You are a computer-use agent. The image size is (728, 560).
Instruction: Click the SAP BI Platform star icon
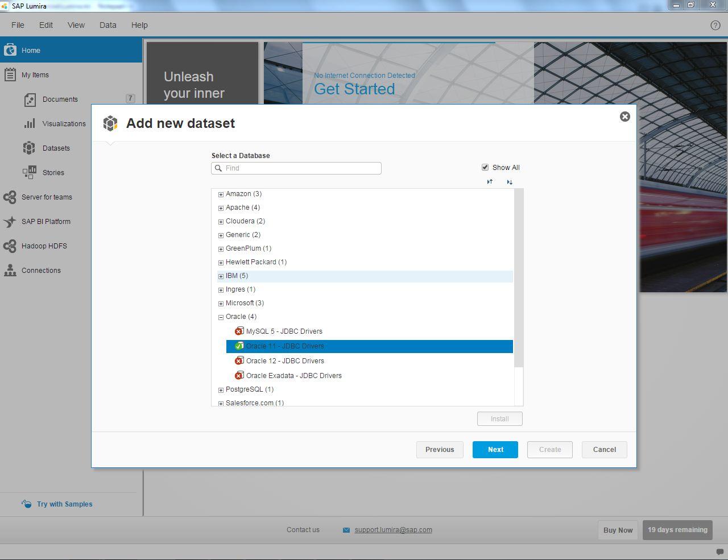tap(10, 222)
